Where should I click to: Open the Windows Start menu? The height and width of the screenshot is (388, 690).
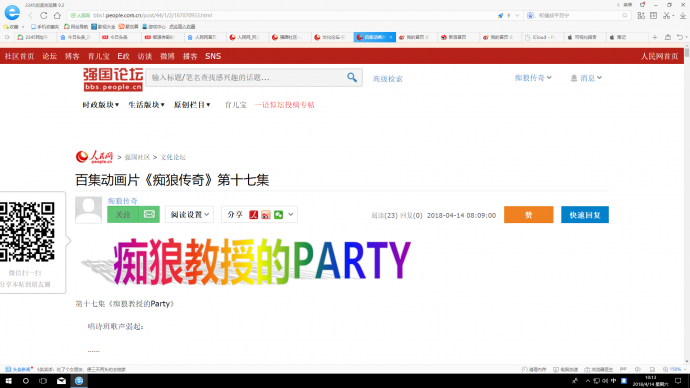pyautogui.click(x=8, y=381)
